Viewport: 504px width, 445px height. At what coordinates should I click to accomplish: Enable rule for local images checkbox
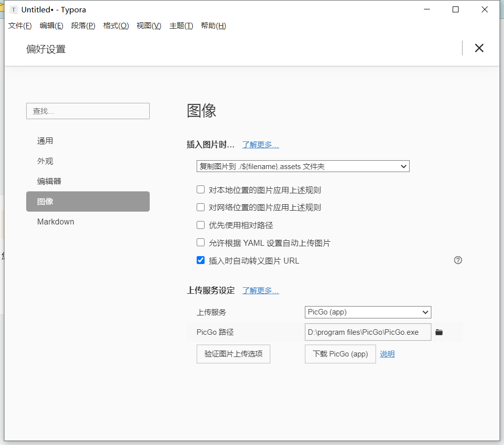[x=201, y=190]
